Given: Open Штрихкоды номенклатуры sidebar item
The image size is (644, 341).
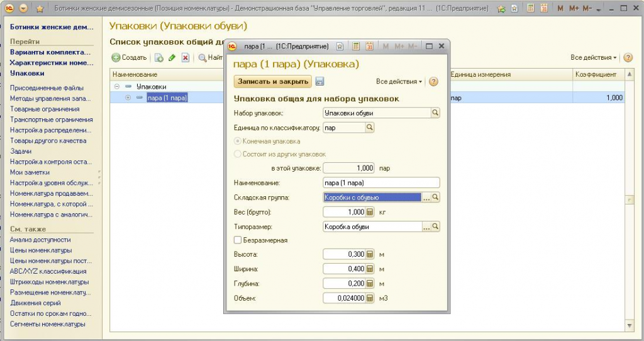Looking at the screenshot, I should click(49, 282).
